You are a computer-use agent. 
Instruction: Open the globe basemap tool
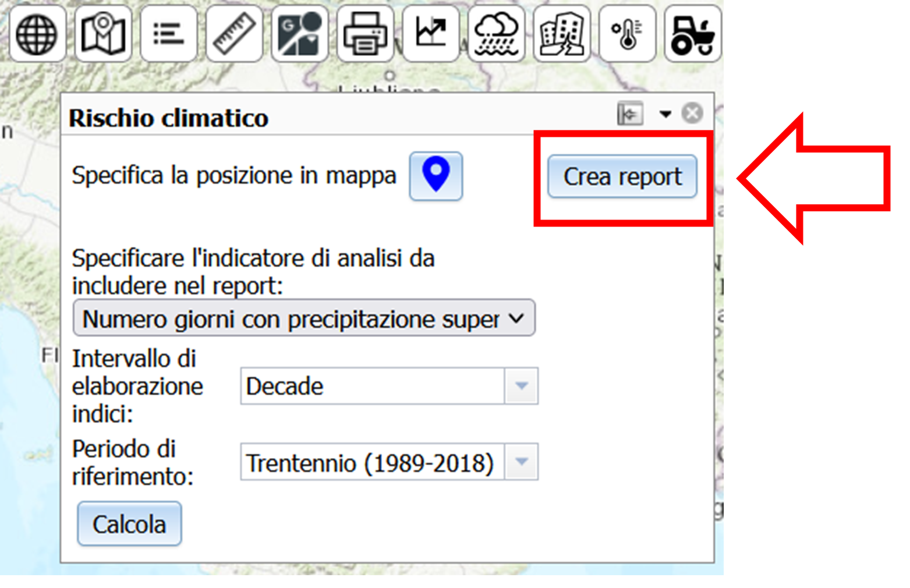(x=37, y=34)
